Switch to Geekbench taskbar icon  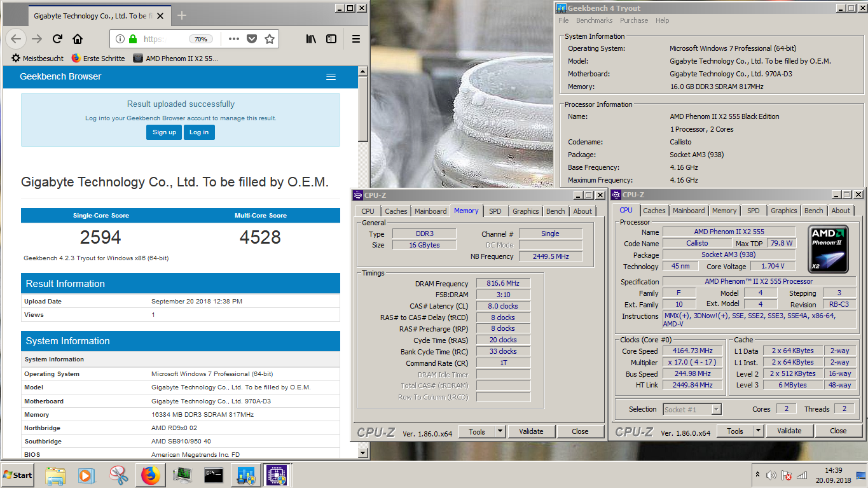[245, 475]
